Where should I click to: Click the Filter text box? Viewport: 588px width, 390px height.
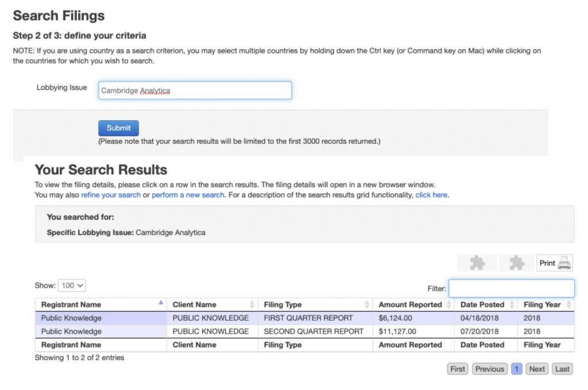(511, 288)
